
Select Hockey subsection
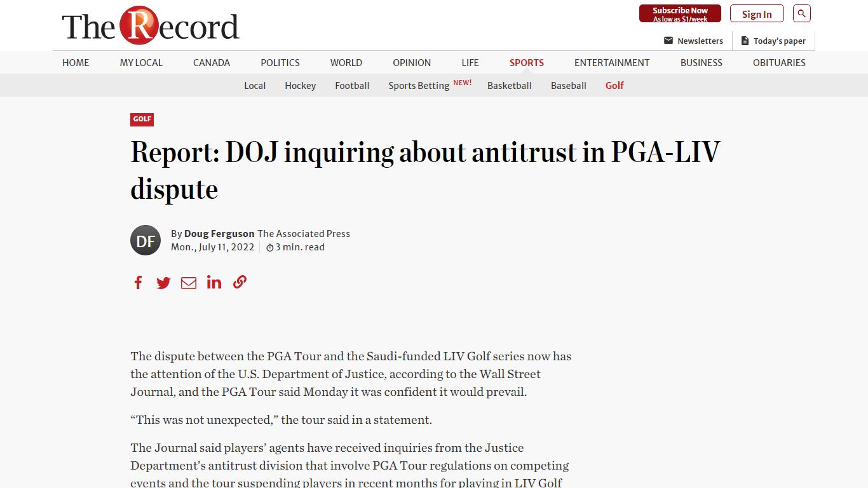[301, 85]
